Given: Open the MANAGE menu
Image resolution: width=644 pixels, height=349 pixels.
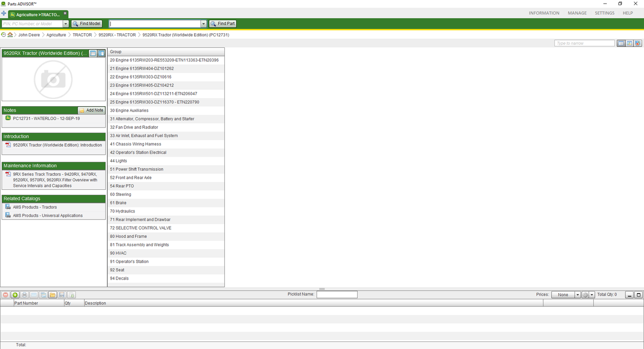Looking at the screenshot, I should pyautogui.click(x=577, y=13).
